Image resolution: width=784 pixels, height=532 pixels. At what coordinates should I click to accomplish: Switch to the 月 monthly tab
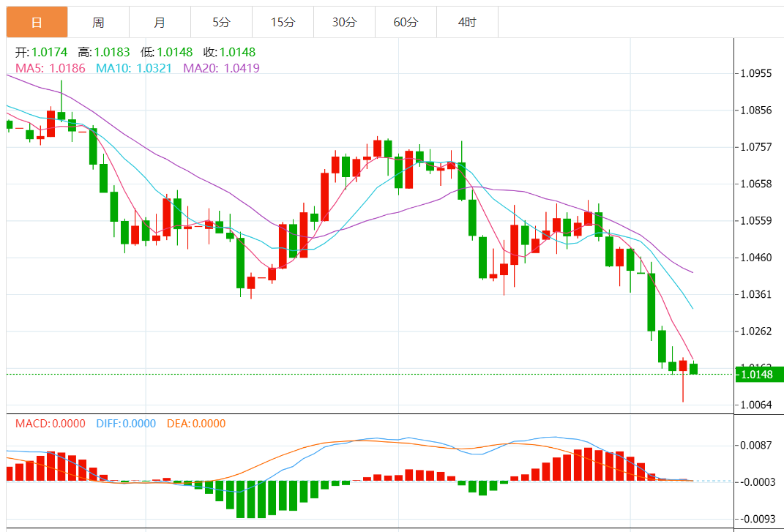coord(160,22)
